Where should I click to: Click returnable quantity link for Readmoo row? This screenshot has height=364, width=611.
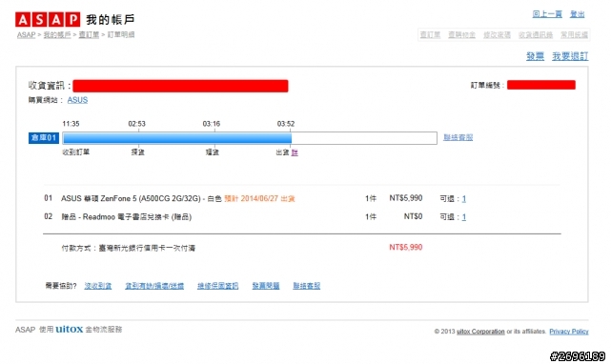click(x=463, y=217)
